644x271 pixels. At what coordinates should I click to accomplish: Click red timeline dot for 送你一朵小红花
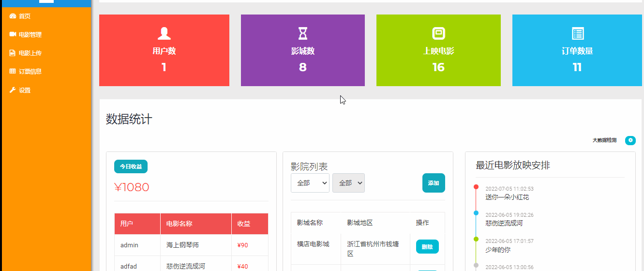[x=476, y=187]
